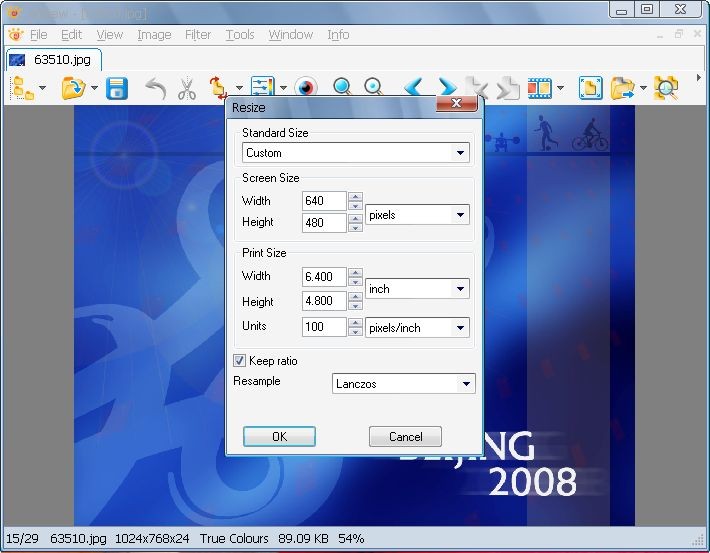Screen dimensions: 710x553
Task: Increase Print Width with up spinner
Action: pos(355,272)
